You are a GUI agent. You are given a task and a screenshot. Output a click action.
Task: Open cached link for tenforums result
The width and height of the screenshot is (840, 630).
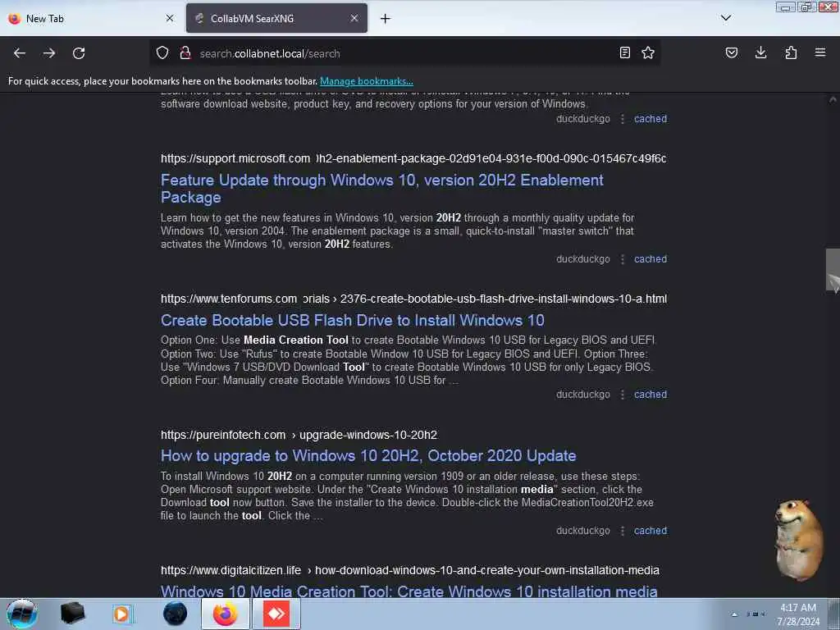point(651,395)
